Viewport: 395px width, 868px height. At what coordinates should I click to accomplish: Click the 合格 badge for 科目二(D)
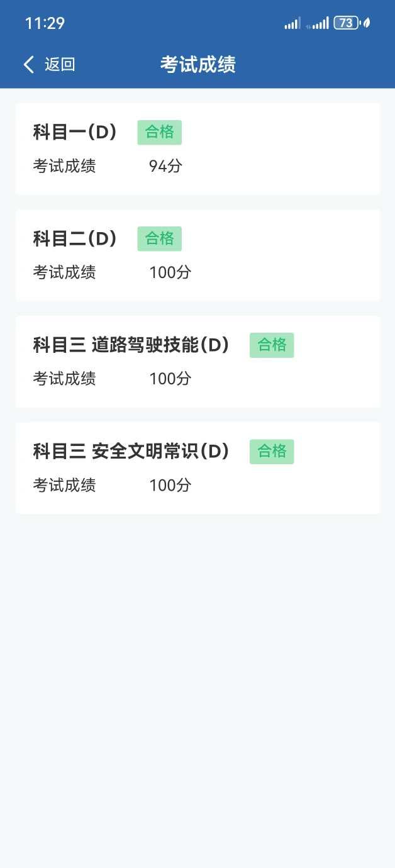tap(160, 238)
